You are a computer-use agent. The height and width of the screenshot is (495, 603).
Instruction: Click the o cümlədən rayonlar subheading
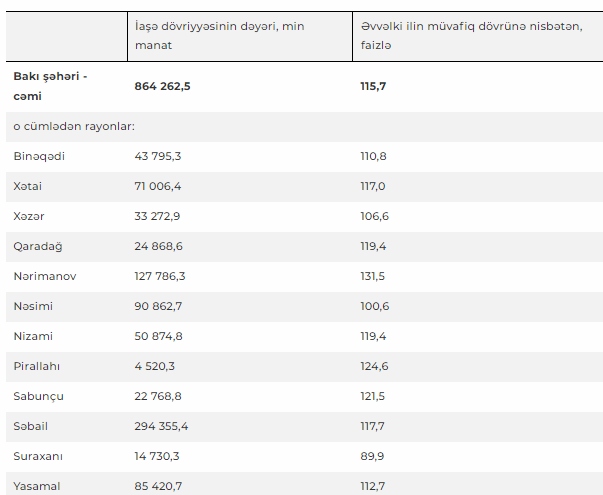tap(74, 126)
